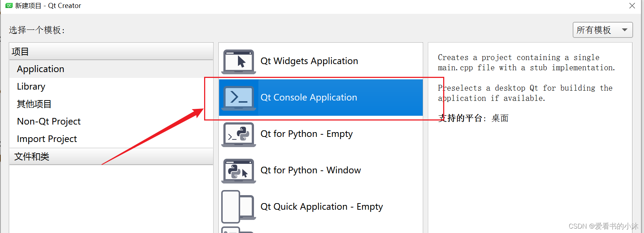This screenshot has height=233, width=644.
Task: Select the Import Project category
Action: [111, 139]
